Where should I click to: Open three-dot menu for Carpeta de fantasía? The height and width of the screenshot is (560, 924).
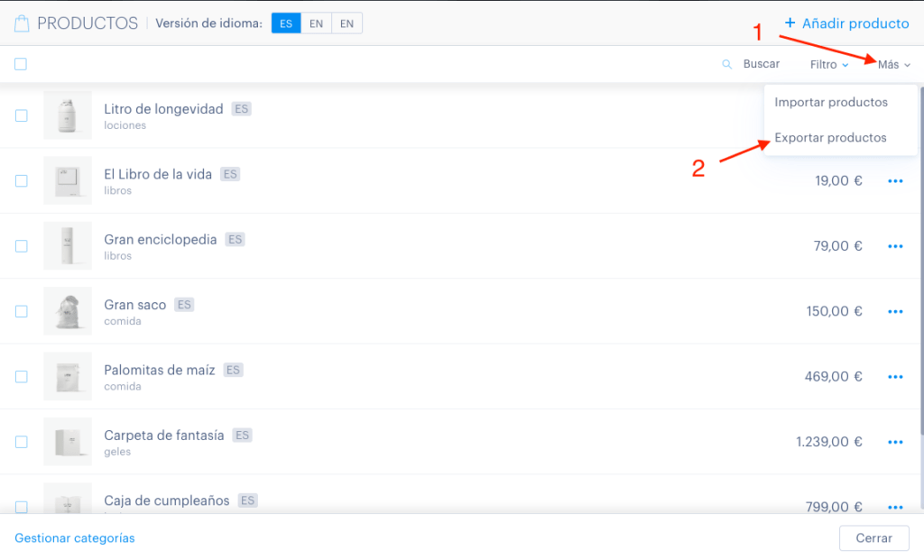point(895,442)
